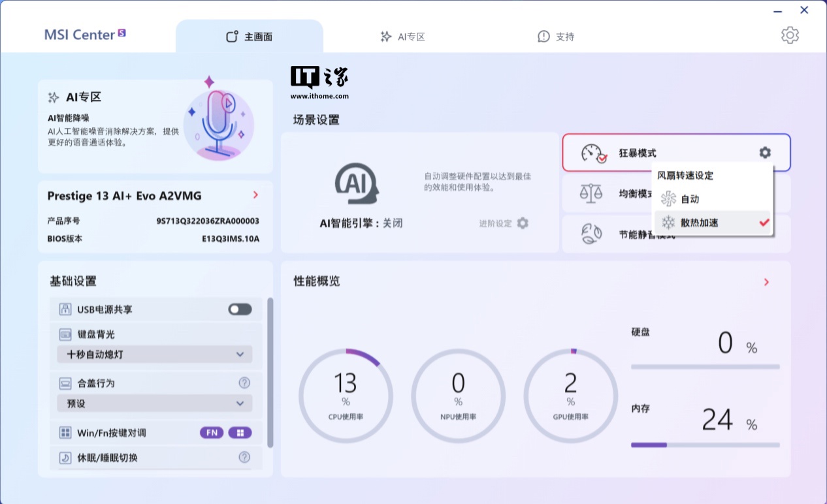827x504 pixels.
Task: Switch to the AI专区 tab
Action: tap(403, 37)
